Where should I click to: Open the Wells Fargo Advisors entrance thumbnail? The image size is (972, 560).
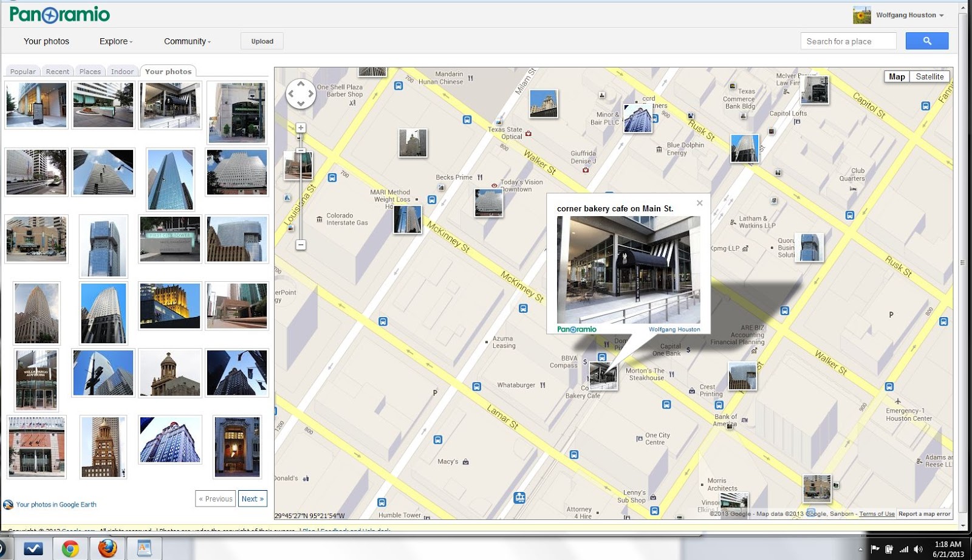coord(36,380)
